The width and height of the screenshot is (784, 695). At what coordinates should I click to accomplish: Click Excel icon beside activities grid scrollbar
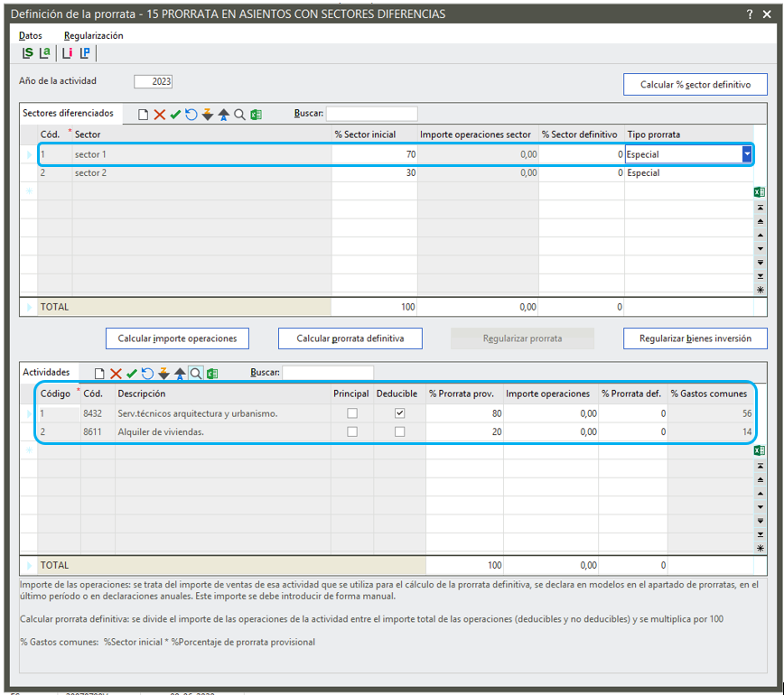(760, 450)
